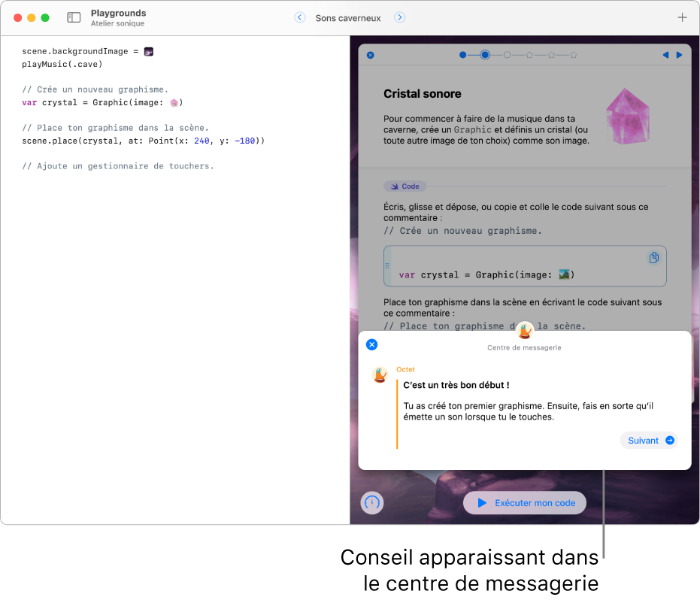Click the Code section badge
Viewport: 700px width, 600px height.
[405, 186]
